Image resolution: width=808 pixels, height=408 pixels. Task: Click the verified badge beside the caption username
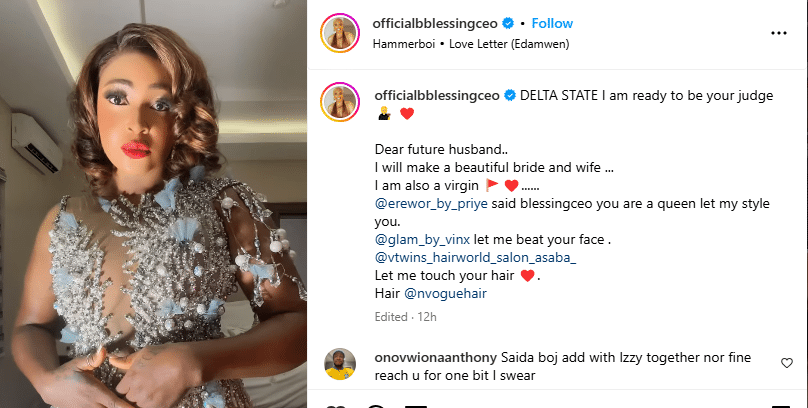tap(509, 94)
